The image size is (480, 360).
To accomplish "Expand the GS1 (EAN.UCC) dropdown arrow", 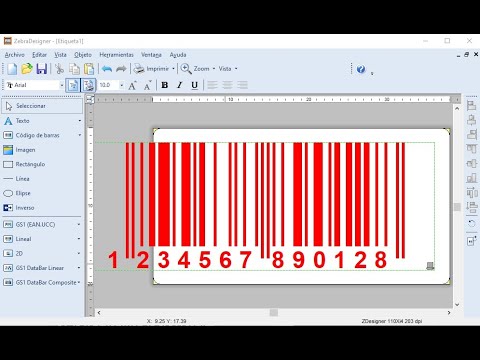I will (79, 224).
